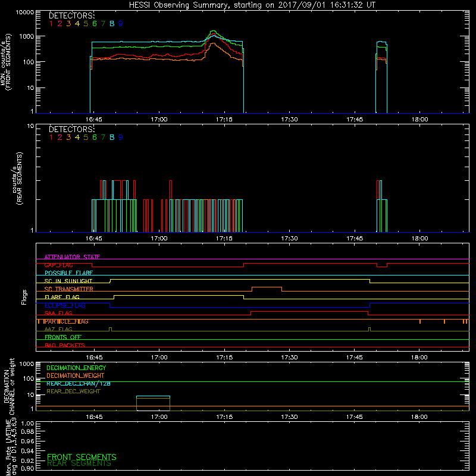The width and height of the screenshot is (476, 476).
Task: Click 17:15 tick label under front segments plot
Action: click(x=224, y=120)
